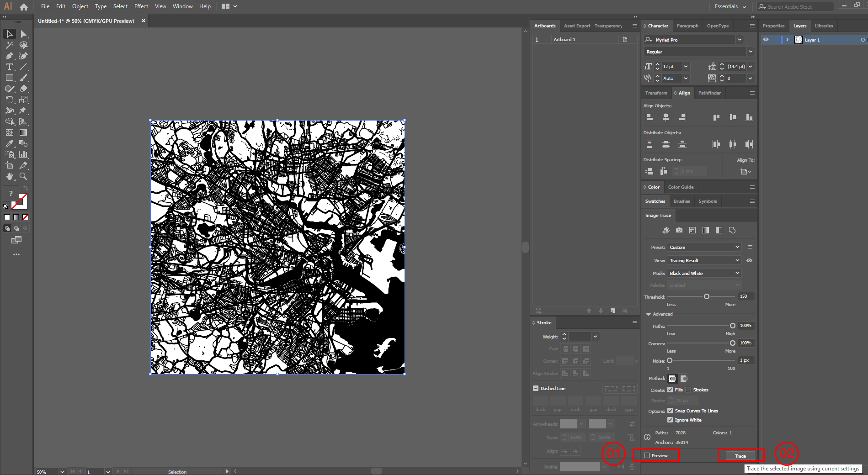The image size is (868, 475).
Task: Select the Zoom tool
Action: pyautogui.click(x=23, y=176)
